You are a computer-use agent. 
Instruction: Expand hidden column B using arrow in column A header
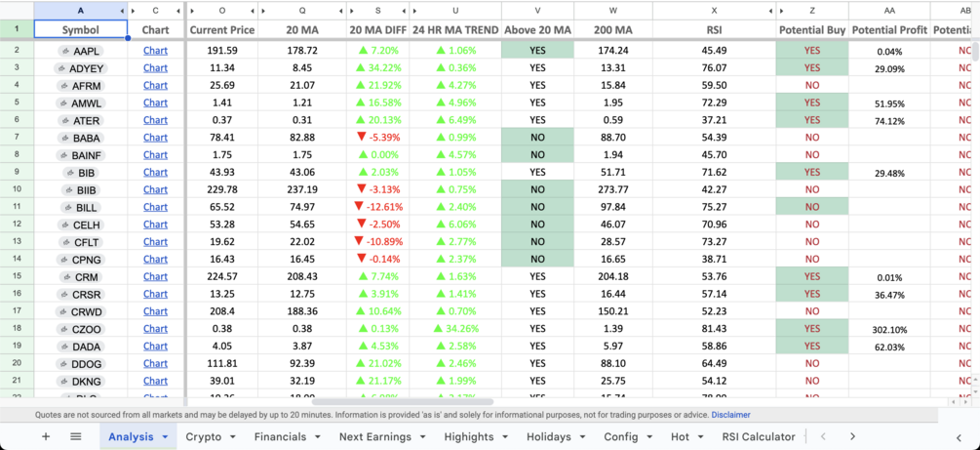pyautogui.click(x=123, y=11)
